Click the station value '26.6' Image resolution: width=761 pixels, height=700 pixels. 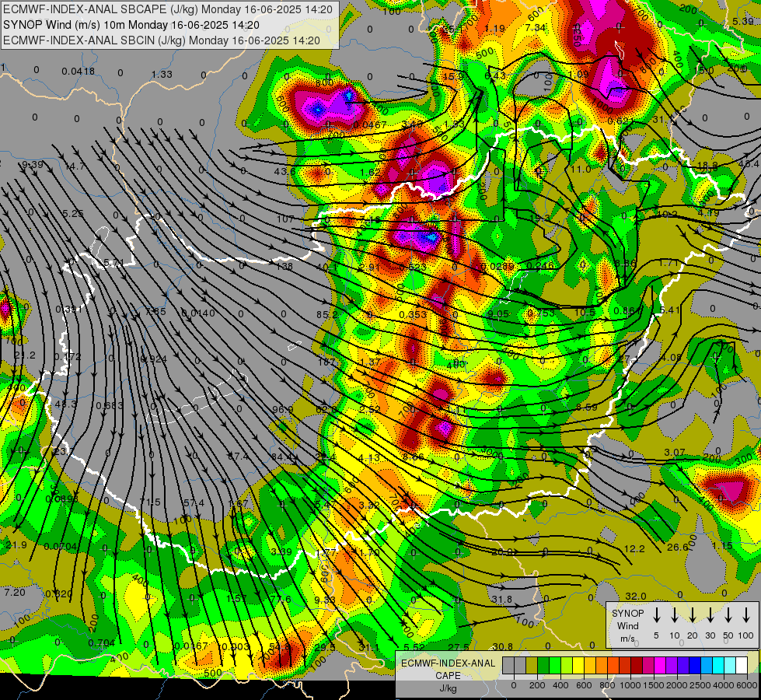coord(678,547)
